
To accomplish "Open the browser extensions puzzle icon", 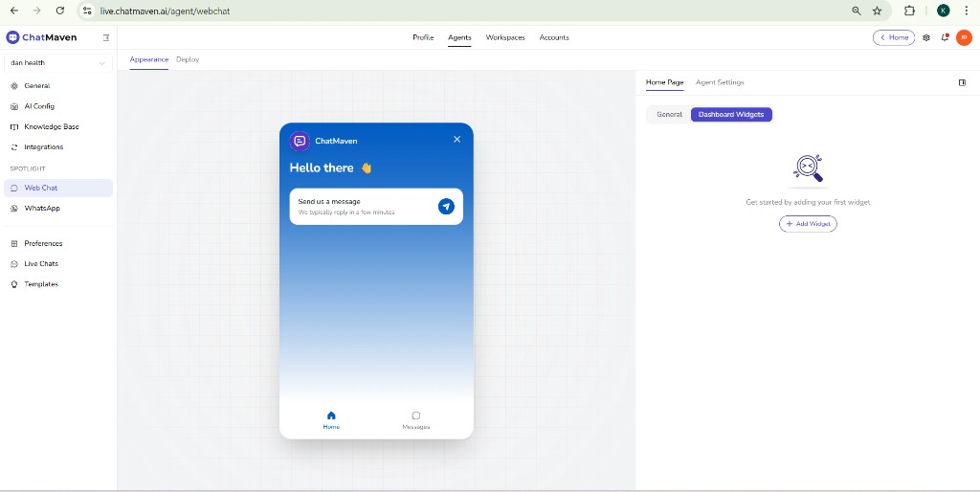I will (909, 11).
